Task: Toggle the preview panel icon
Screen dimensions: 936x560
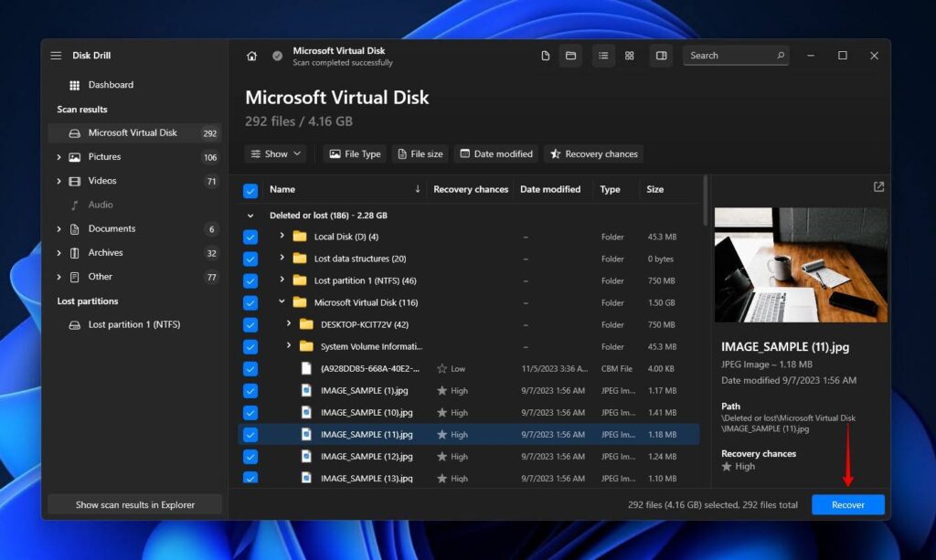Action: pyautogui.click(x=661, y=56)
